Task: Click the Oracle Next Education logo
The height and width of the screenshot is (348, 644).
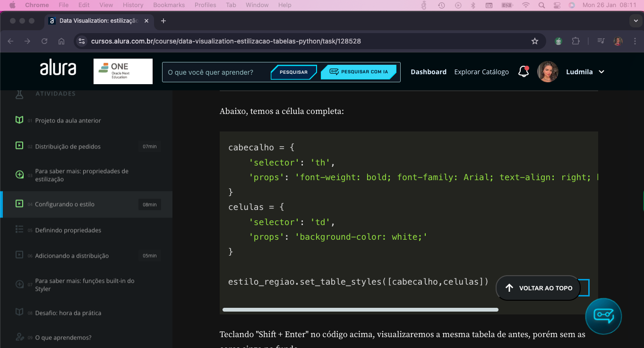Action: point(123,71)
